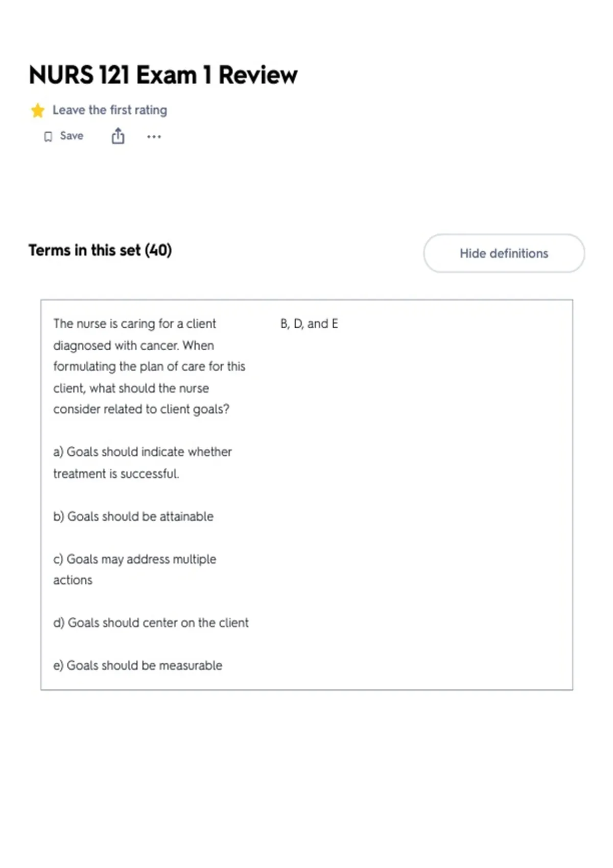Click option d Goals should center on client
The image size is (613, 868).
tap(151, 623)
